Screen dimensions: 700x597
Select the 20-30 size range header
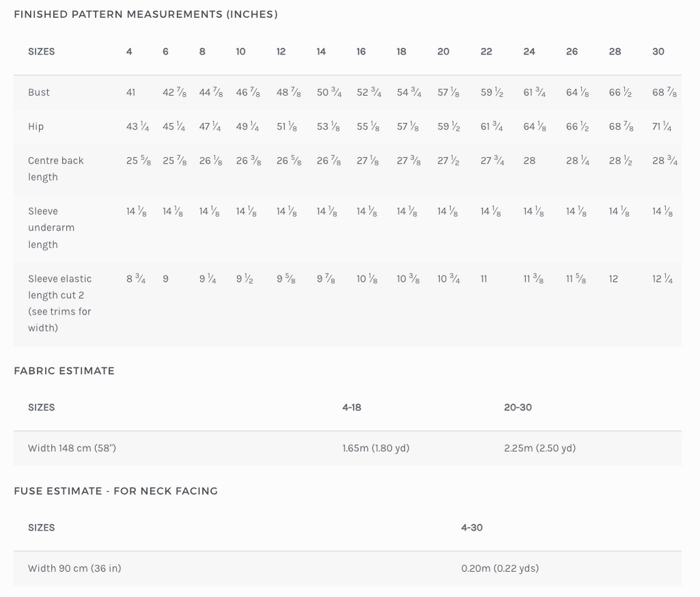(517, 407)
